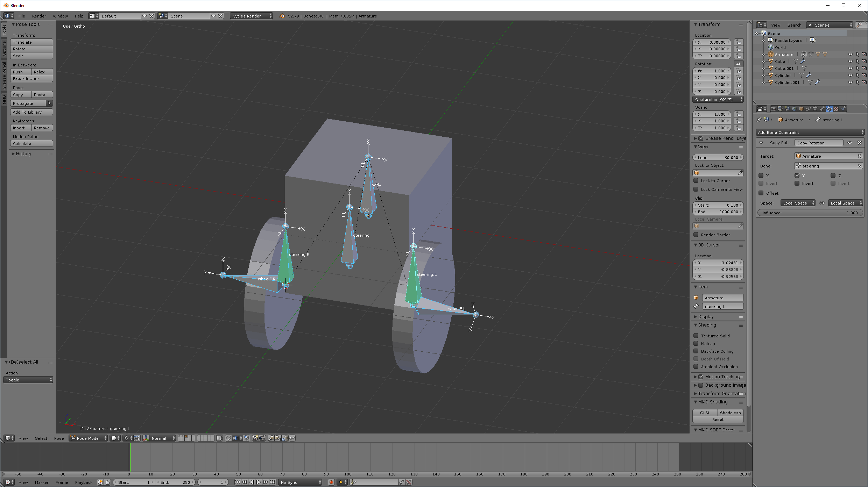The image size is (868, 487).
Task: Expand the Display panel
Action: click(x=706, y=316)
